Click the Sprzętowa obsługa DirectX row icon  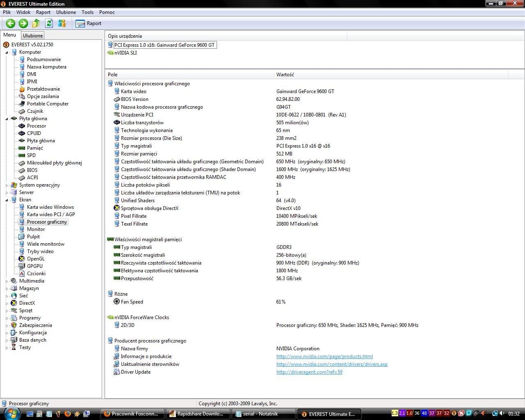tap(117, 208)
